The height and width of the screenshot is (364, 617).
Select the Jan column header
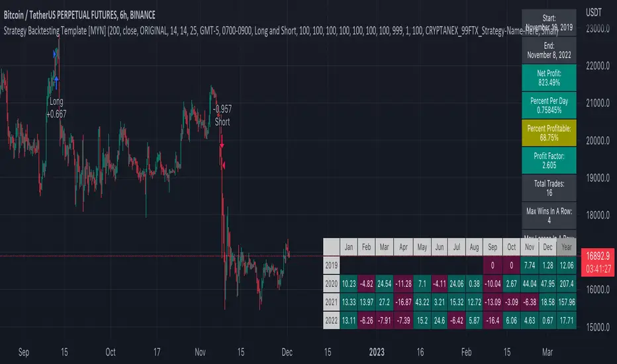click(349, 248)
